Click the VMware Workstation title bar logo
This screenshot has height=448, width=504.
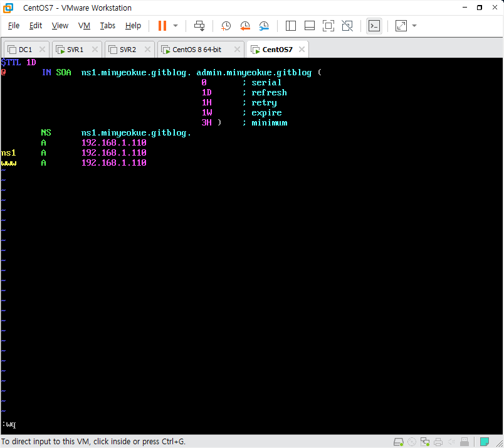click(x=8, y=8)
